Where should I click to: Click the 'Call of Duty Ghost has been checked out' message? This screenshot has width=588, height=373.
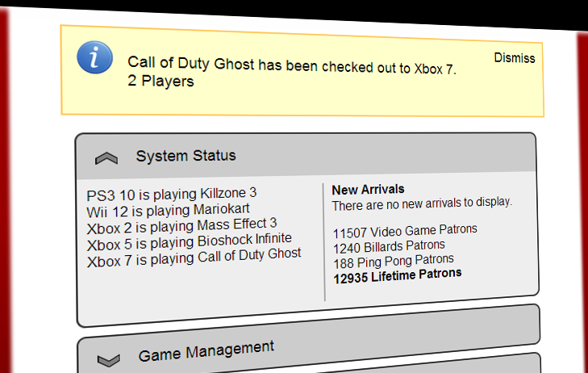tap(292, 65)
